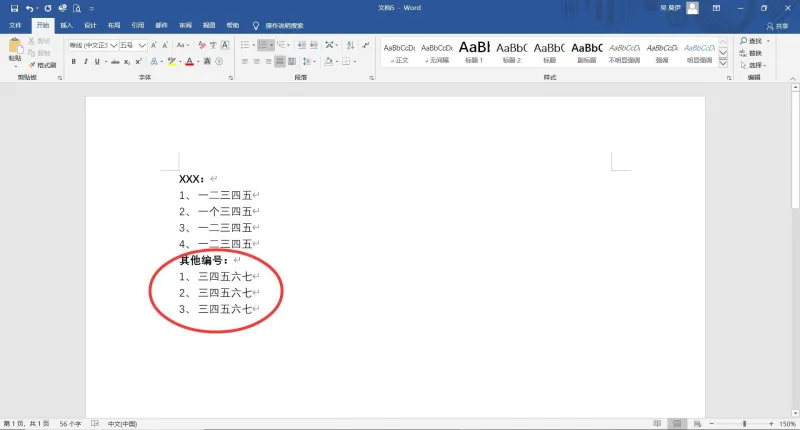
Task: Increase the paragraph indent
Action: click(x=314, y=45)
